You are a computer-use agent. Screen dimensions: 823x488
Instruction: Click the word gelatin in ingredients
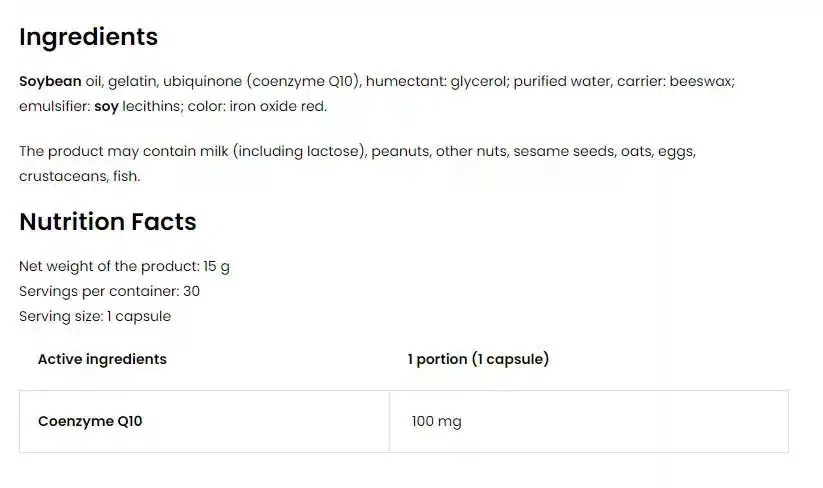(x=131, y=81)
